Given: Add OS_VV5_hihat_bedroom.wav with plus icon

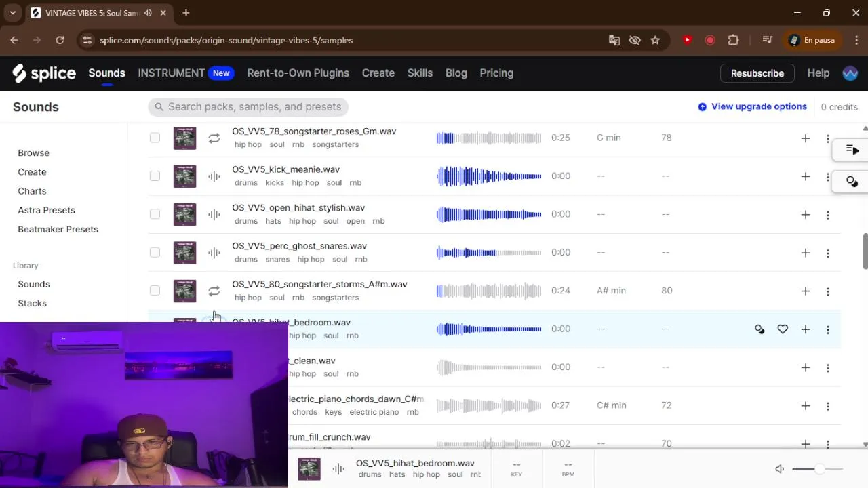Looking at the screenshot, I should [x=806, y=329].
